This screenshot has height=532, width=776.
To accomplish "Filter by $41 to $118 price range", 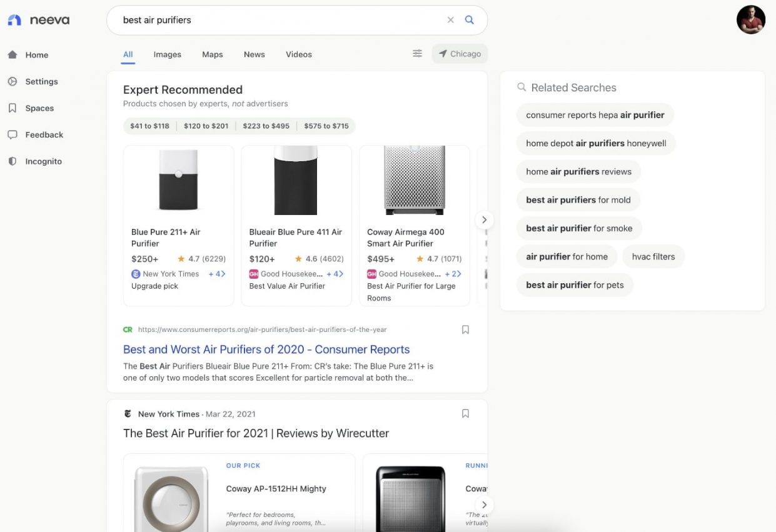I will click(149, 126).
